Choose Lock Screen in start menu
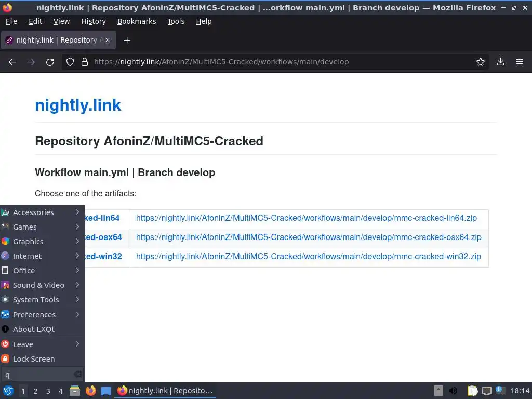Image resolution: width=532 pixels, height=399 pixels. (42, 359)
